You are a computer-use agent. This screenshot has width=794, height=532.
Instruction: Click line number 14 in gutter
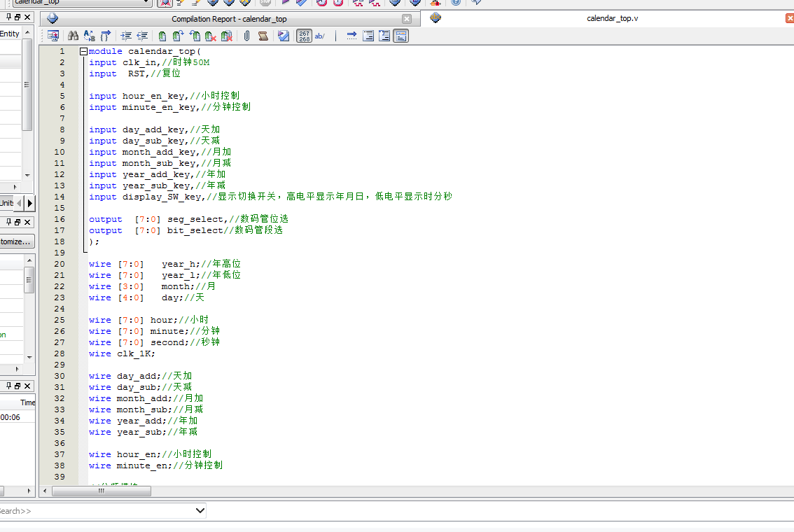pos(60,197)
